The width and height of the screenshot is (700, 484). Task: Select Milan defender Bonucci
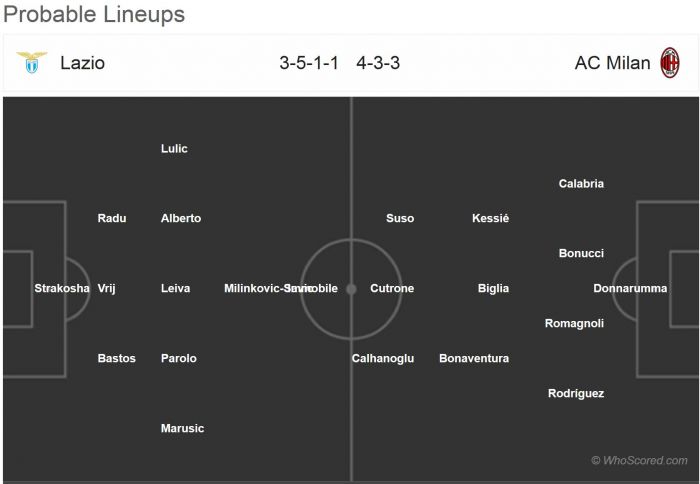[x=581, y=253]
